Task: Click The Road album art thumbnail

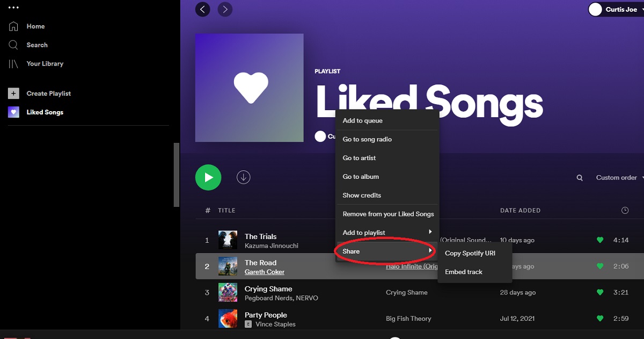Action: [x=228, y=266]
